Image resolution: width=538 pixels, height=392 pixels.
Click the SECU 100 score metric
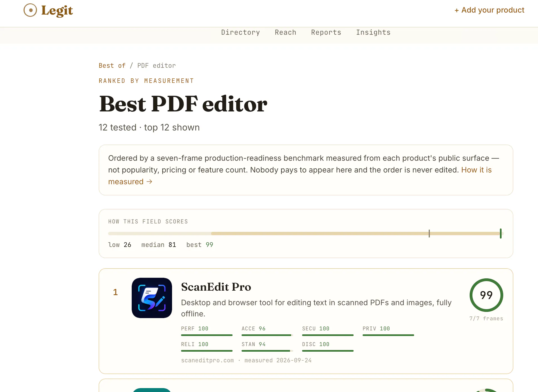pyautogui.click(x=328, y=331)
